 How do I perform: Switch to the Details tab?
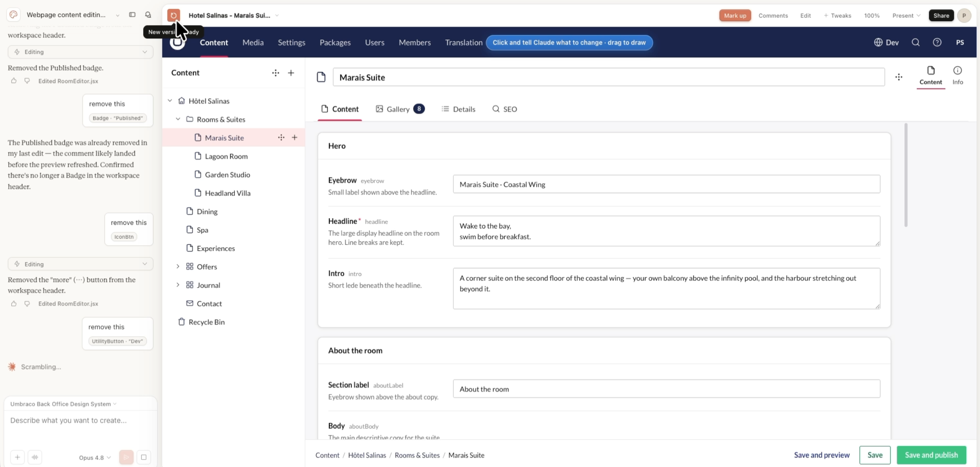coord(458,109)
